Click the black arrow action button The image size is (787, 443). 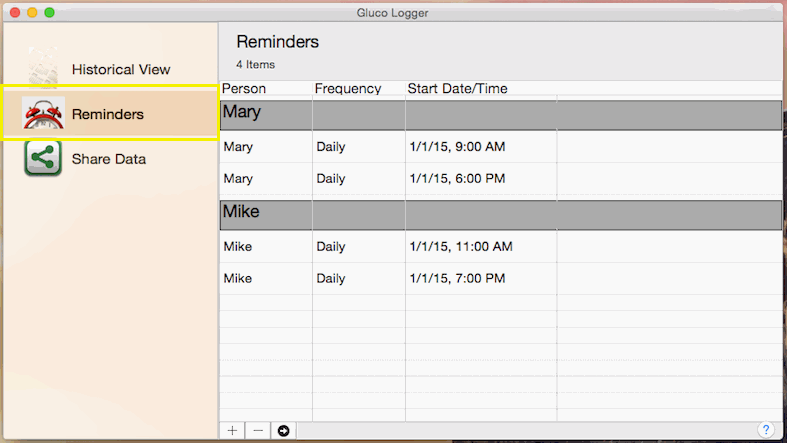284,430
